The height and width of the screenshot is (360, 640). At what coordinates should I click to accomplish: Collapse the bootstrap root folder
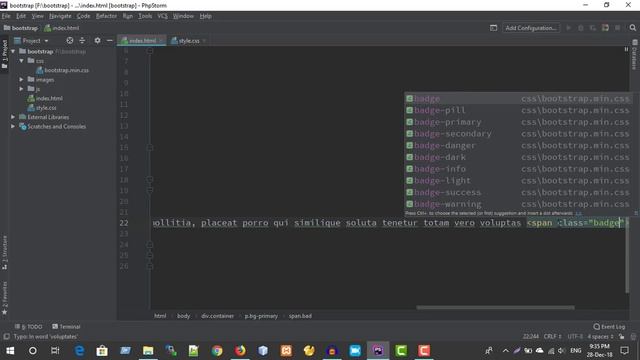(x=13, y=51)
